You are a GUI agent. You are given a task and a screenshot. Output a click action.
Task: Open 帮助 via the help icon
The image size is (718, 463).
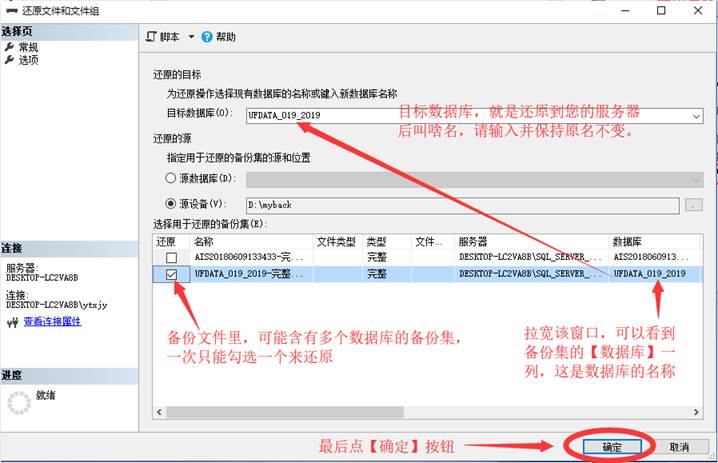click(207, 37)
